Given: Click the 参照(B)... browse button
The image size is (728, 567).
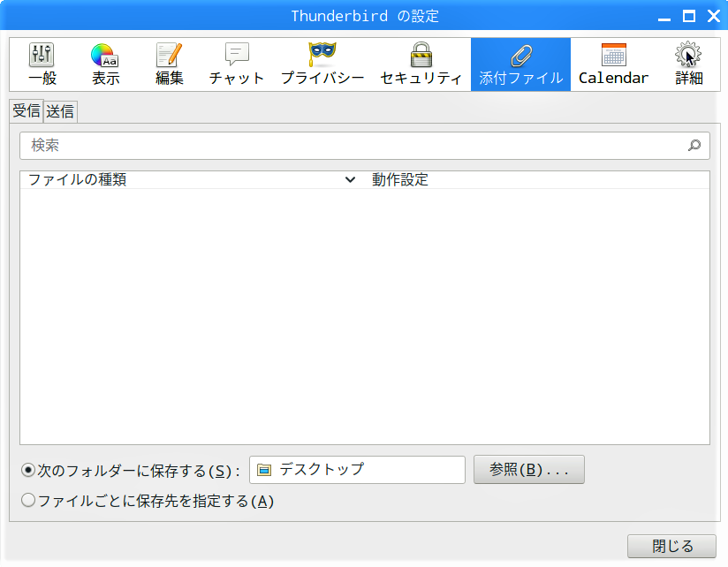Looking at the screenshot, I should pos(529,470).
